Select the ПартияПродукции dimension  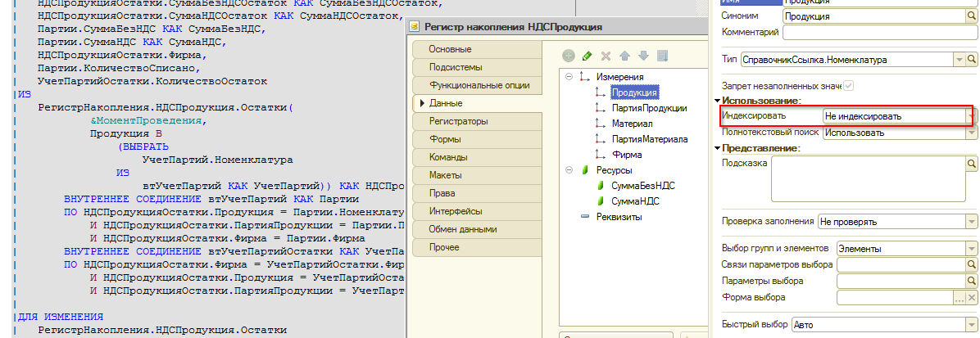tap(648, 108)
